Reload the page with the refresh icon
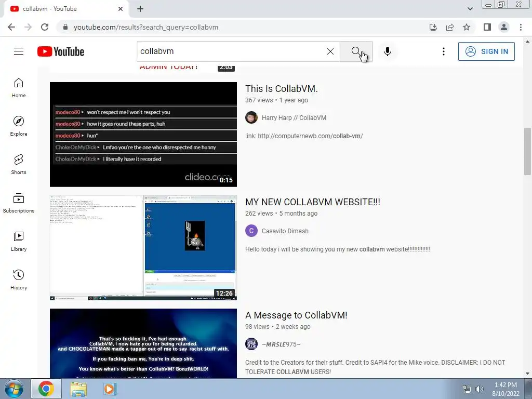The height and width of the screenshot is (399, 532). (x=45, y=27)
